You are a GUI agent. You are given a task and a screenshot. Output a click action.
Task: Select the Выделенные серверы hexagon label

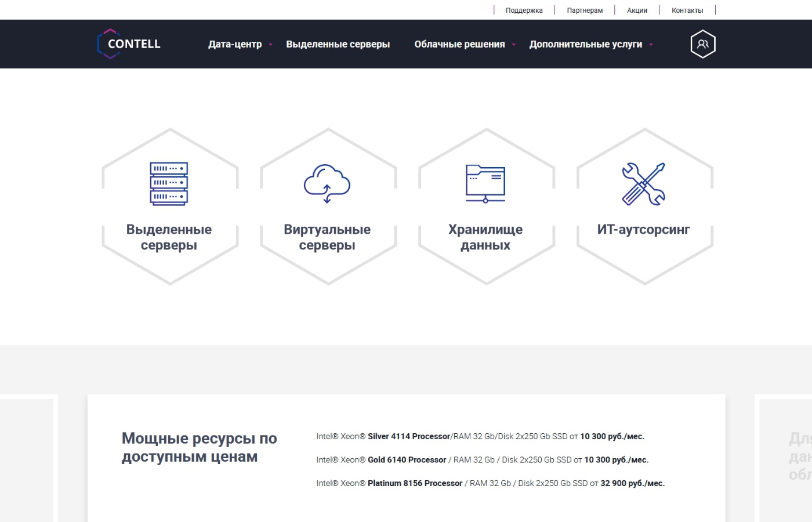pyautogui.click(x=169, y=237)
